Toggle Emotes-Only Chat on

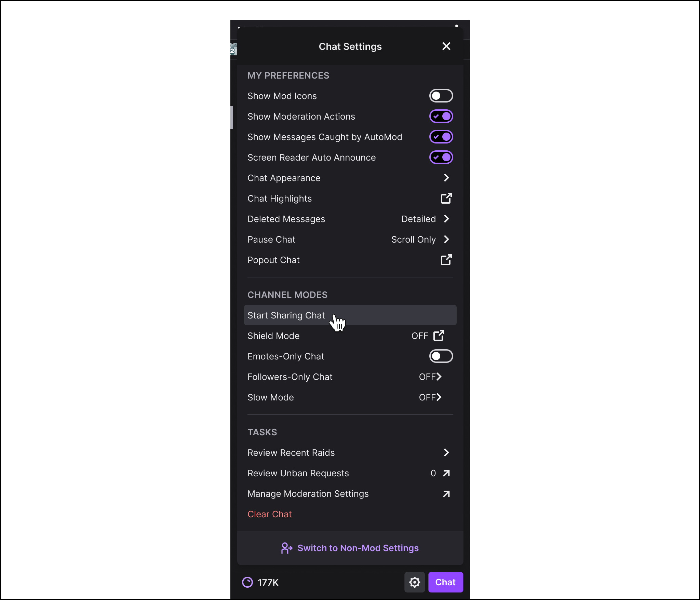pos(441,356)
